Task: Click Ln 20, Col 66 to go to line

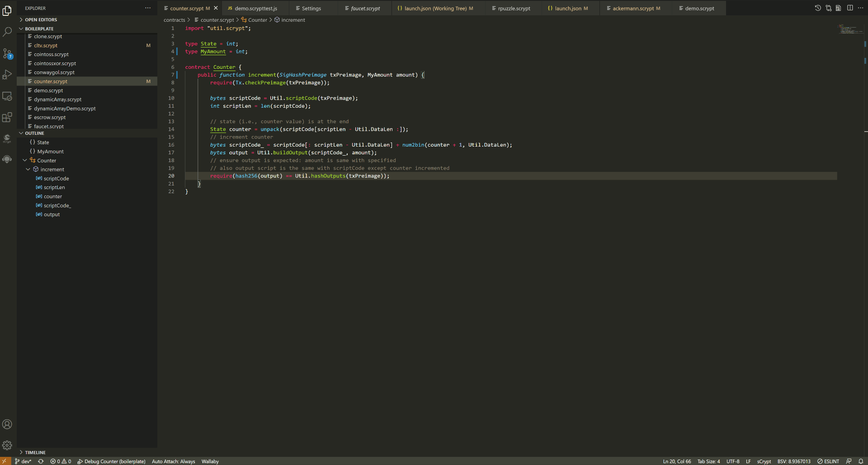Action: pos(677,461)
